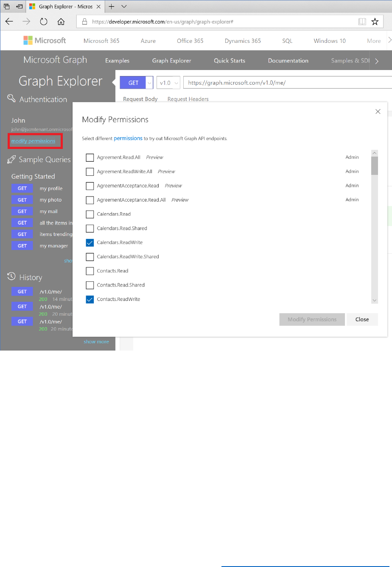Switch to Request Body tab

point(140,99)
